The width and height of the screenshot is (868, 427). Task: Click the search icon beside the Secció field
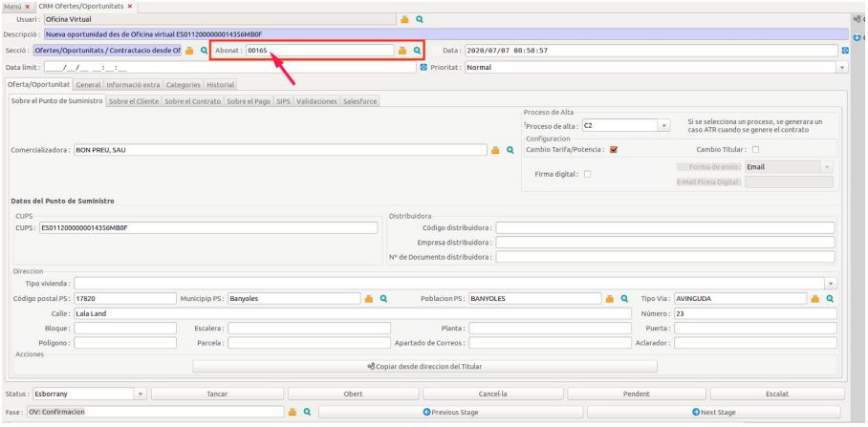(204, 50)
